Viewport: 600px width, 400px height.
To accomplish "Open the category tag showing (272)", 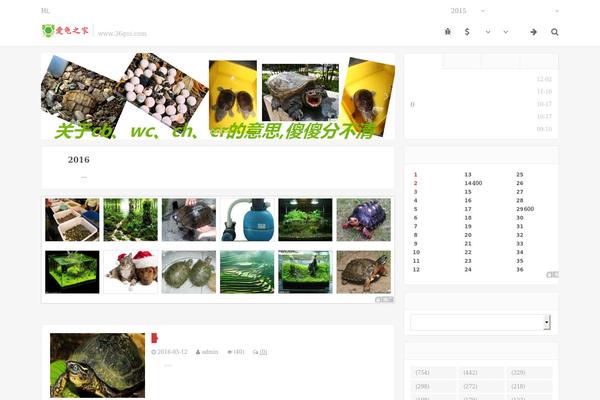I will tap(481, 387).
